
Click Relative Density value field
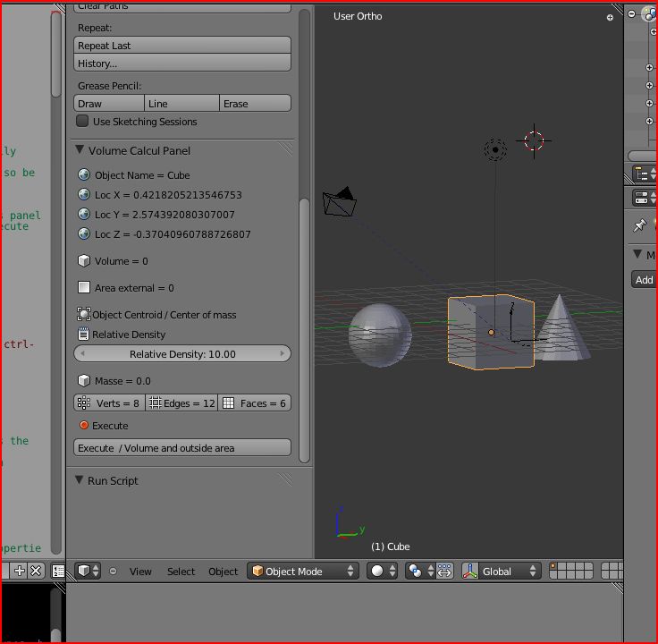click(182, 354)
